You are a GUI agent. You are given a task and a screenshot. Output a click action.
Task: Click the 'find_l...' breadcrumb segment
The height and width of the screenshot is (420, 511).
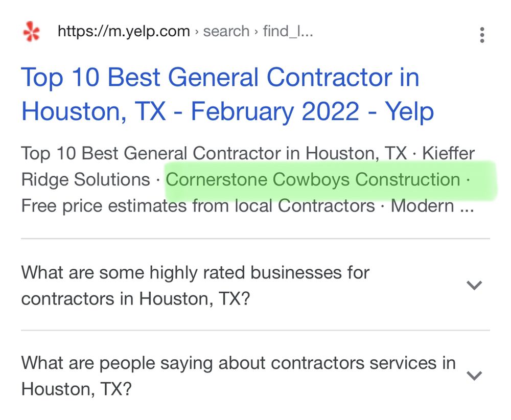point(287,31)
